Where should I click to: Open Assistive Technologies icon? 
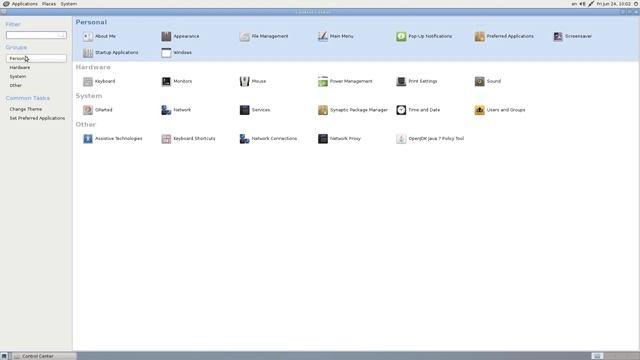click(88, 139)
